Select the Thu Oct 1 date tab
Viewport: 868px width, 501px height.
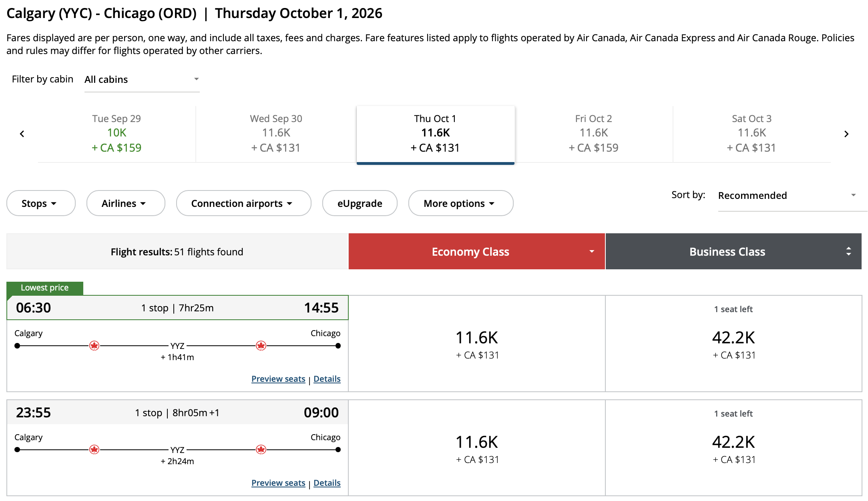pyautogui.click(x=435, y=134)
